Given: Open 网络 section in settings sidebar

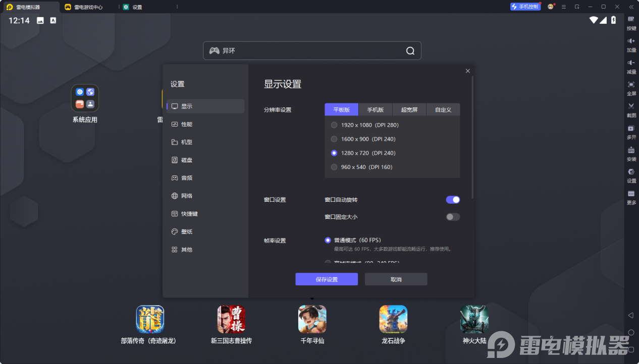Looking at the screenshot, I should pyautogui.click(x=205, y=196).
